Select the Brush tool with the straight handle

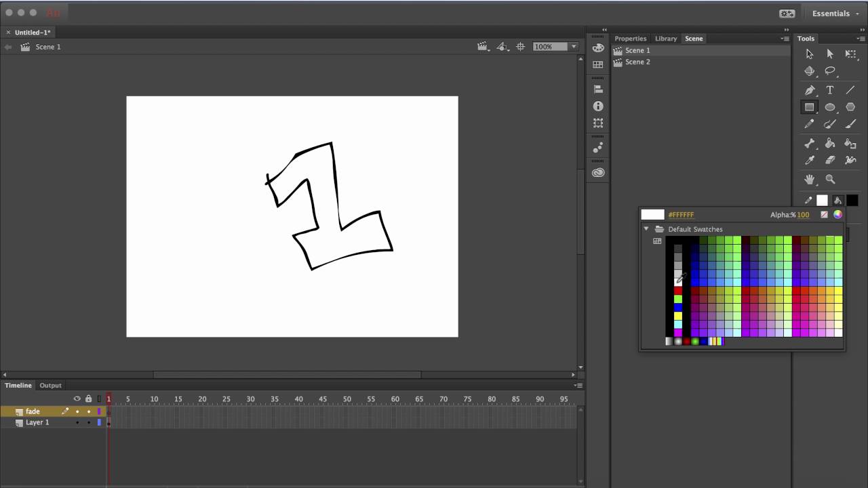[850, 124]
